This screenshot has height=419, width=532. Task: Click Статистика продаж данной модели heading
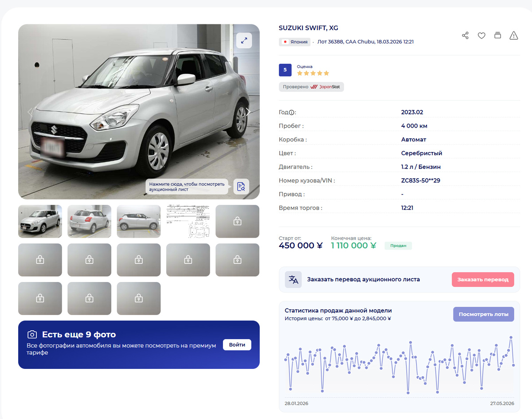[x=338, y=310]
